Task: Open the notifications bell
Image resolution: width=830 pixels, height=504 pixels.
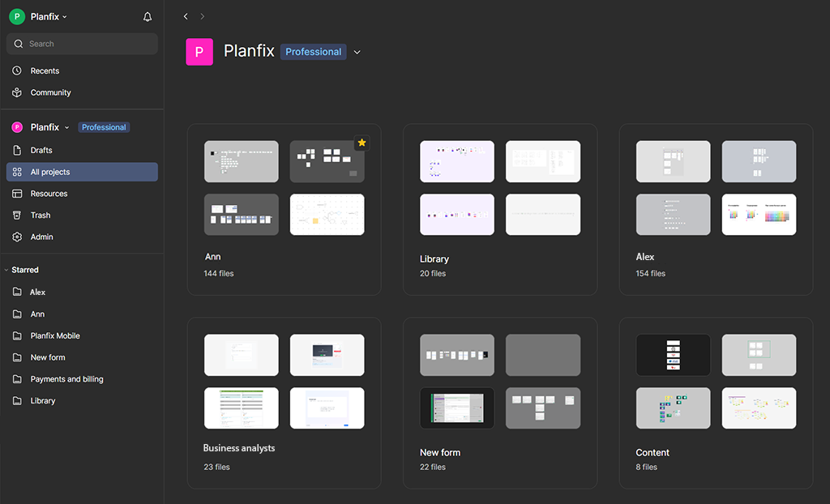Action: pyautogui.click(x=147, y=16)
